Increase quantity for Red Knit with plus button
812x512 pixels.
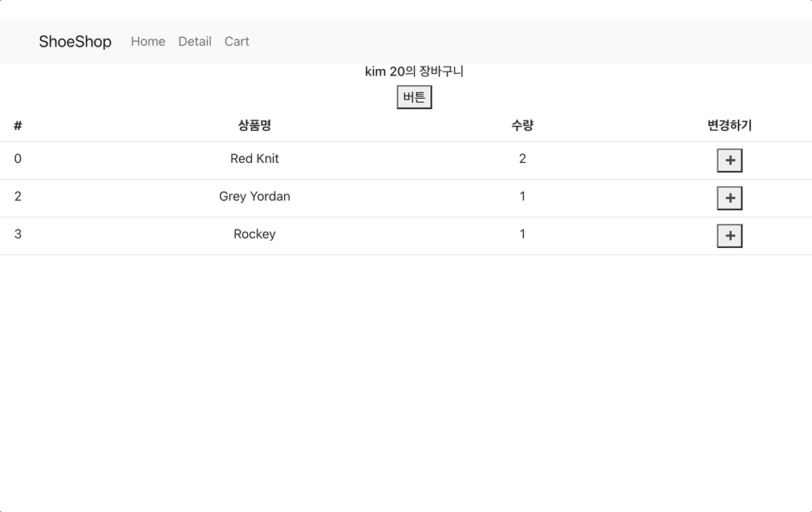pos(729,161)
